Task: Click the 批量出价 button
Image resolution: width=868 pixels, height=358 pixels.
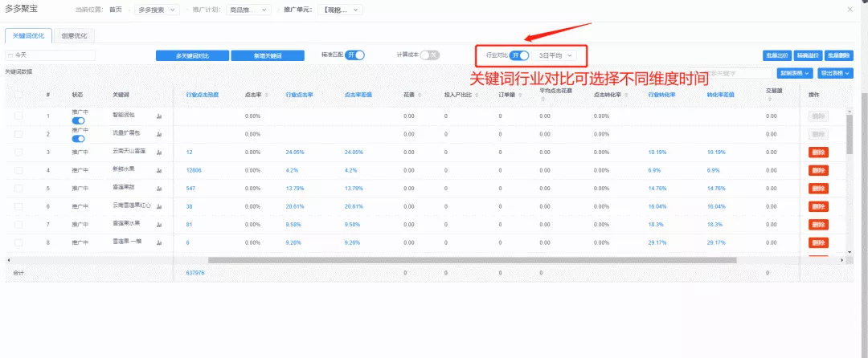Action: tap(776, 55)
